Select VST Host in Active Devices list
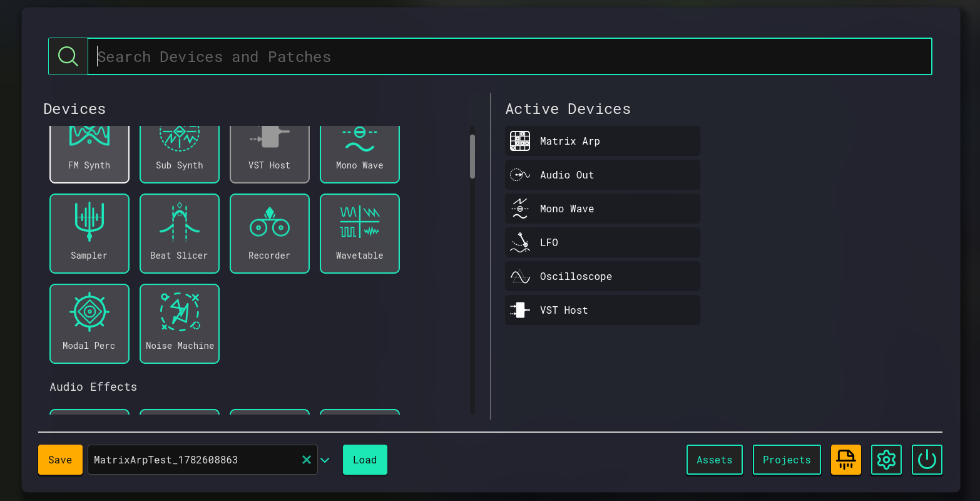The width and height of the screenshot is (980, 501). [x=603, y=310]
